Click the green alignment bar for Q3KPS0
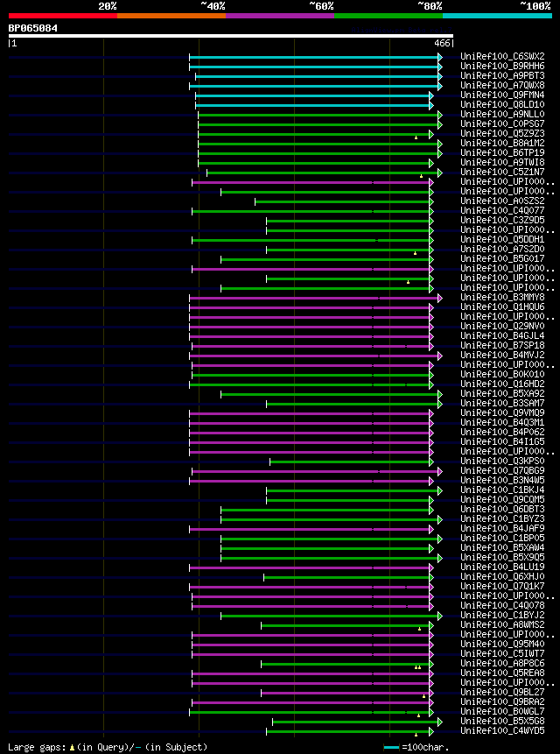Image resolution: width=560 pixels, height=754 pixels. click(x=350, y=462)
